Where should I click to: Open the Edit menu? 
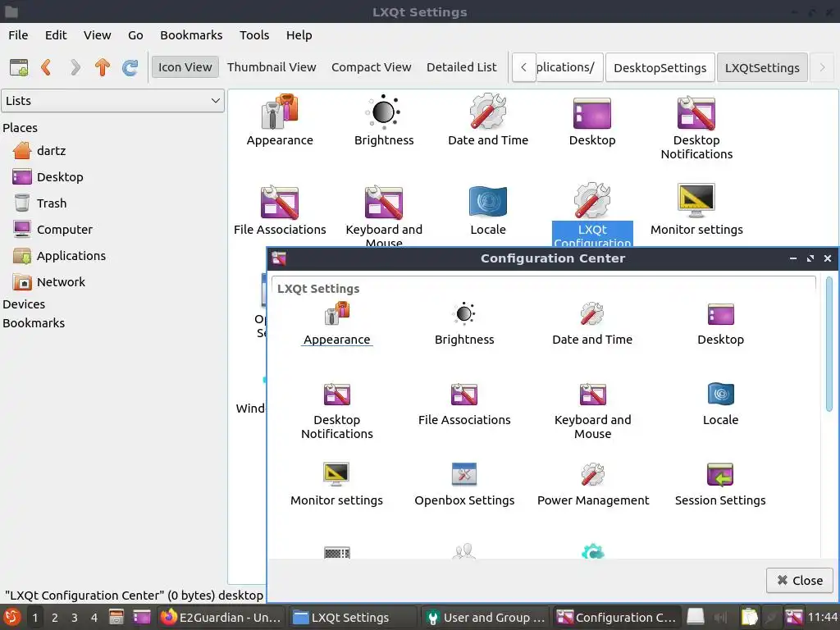point(56,34)
